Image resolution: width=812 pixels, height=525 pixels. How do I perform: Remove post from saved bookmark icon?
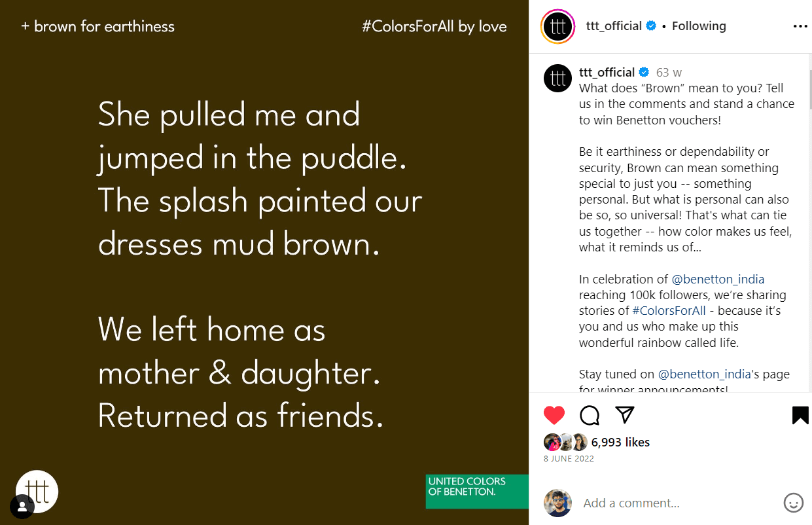tap(800, 415)
